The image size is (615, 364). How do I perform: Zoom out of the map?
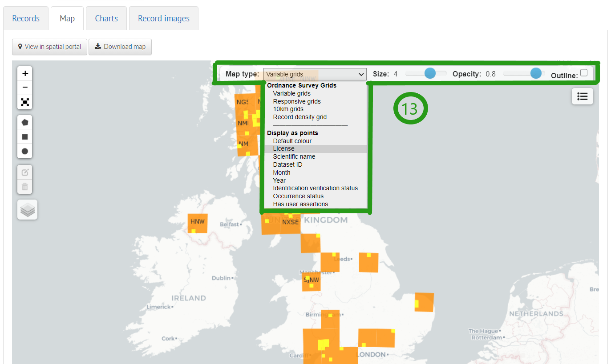[24, 87]
